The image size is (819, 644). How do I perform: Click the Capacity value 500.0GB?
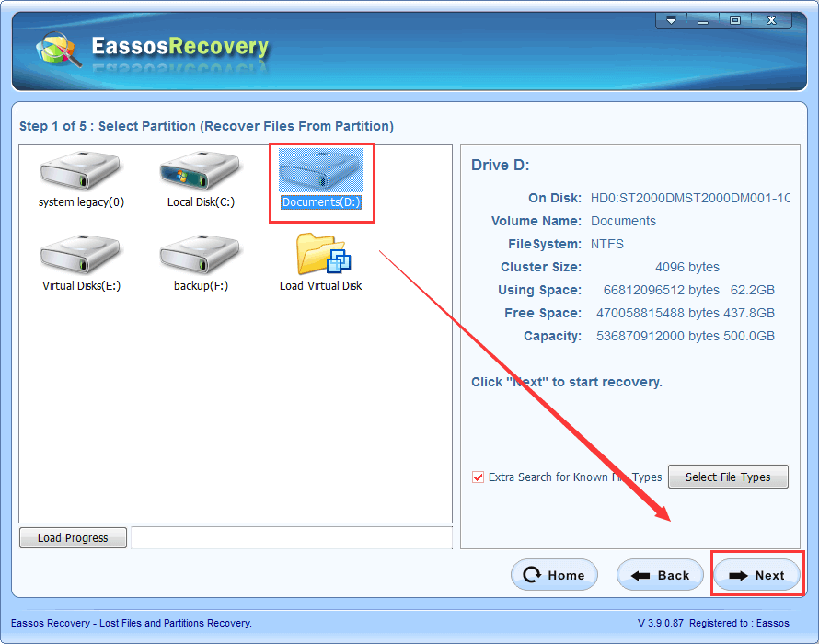(x=749, y=336)
